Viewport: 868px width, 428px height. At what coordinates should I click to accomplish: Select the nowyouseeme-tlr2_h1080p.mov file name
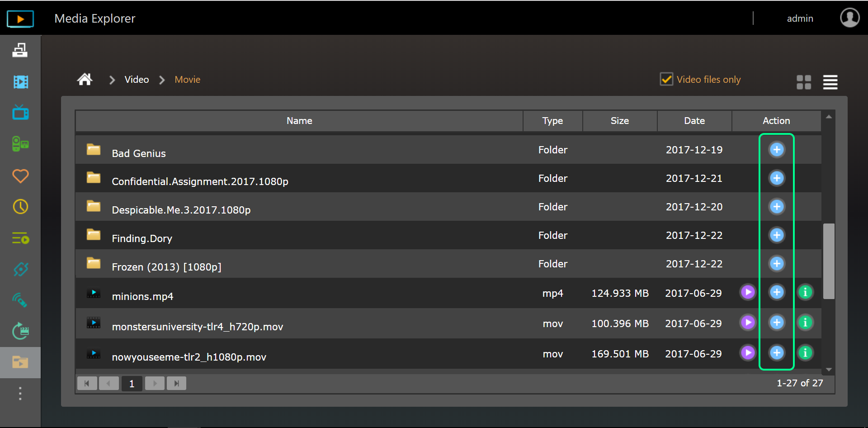(x=189, y=357)
